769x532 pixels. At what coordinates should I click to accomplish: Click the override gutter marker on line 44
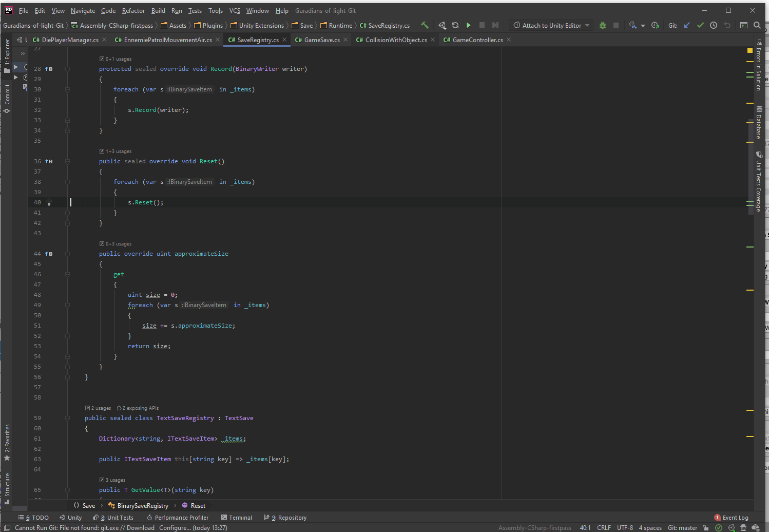click(x=49, y=254)
